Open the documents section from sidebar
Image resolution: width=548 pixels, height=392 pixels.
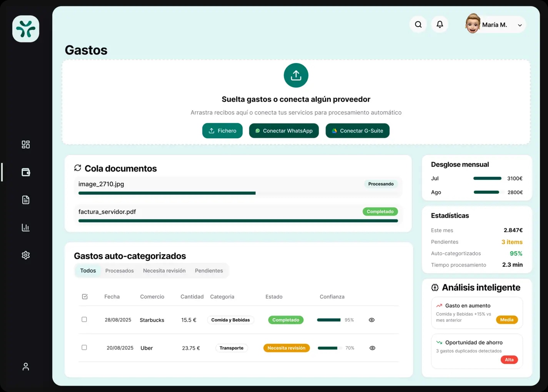[x=25, y=199]
